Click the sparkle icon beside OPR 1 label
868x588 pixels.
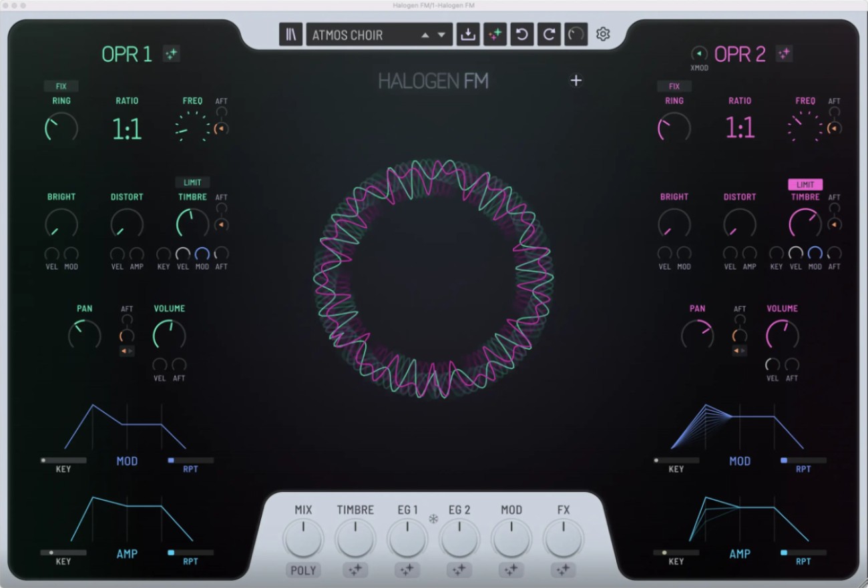click(x=172, y=54)
